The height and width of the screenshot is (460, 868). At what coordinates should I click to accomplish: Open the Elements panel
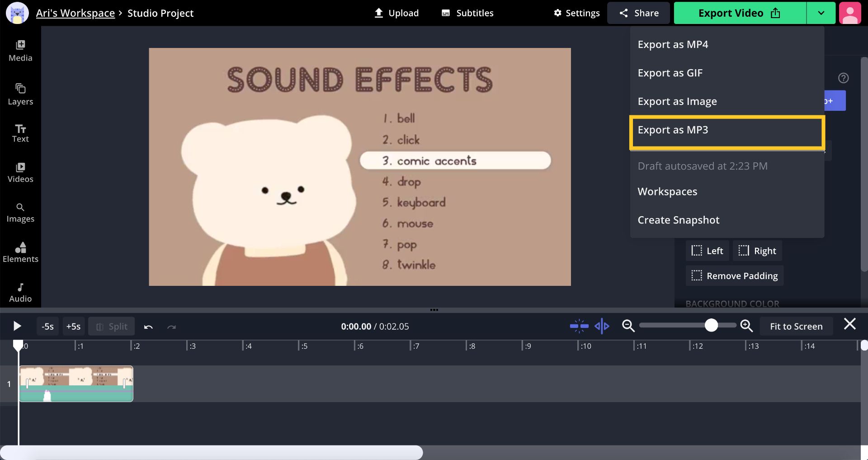pos(20,252)
